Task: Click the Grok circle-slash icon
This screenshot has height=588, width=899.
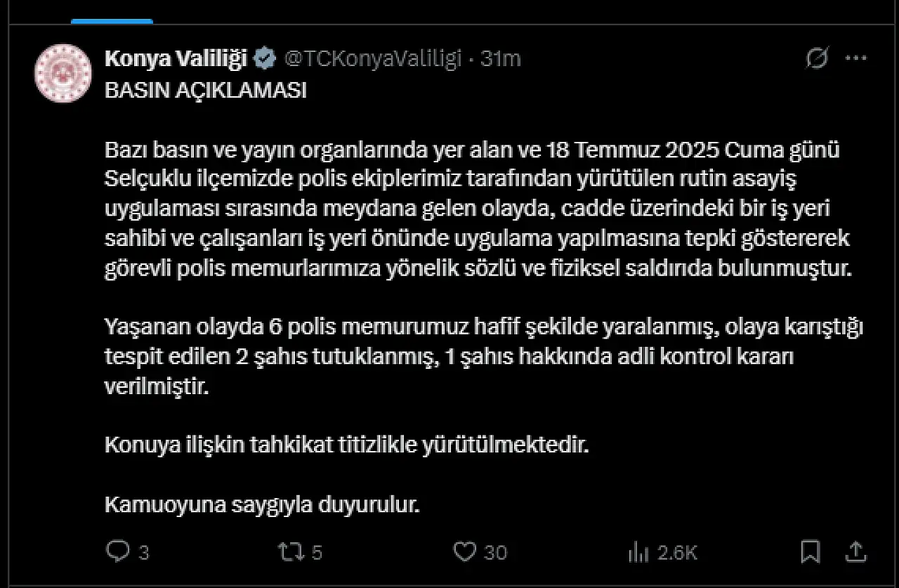Action: coord(817,59)
